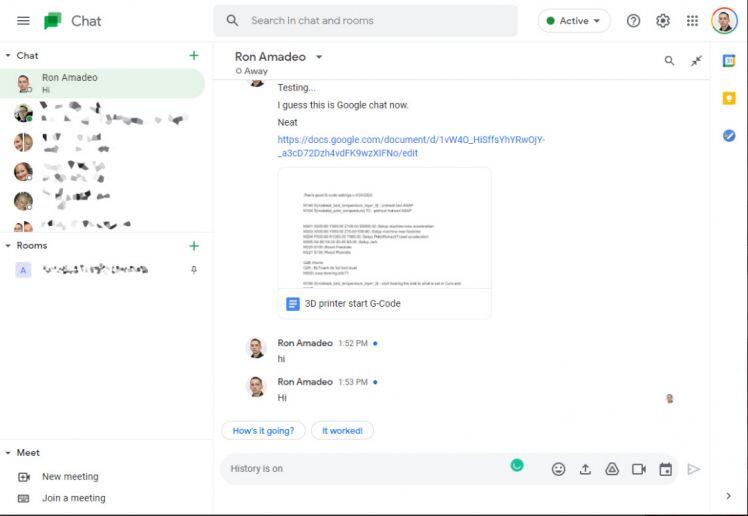The width and height of the screenshot is (748, 516).
Task: Open the Ron Amadeo conversation options dropdown
Action: pos(319,57)
